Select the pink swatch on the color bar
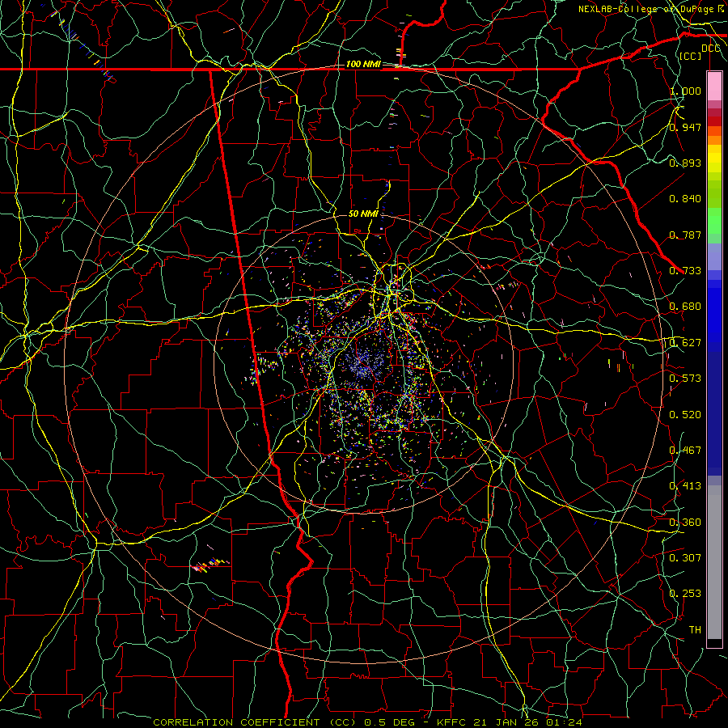The image size is (728, 728). pos(714,87)
